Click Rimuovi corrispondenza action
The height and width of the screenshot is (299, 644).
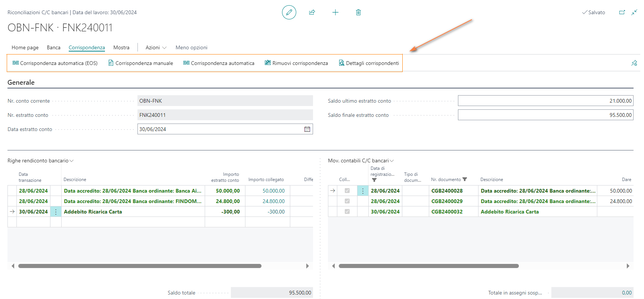296,63
